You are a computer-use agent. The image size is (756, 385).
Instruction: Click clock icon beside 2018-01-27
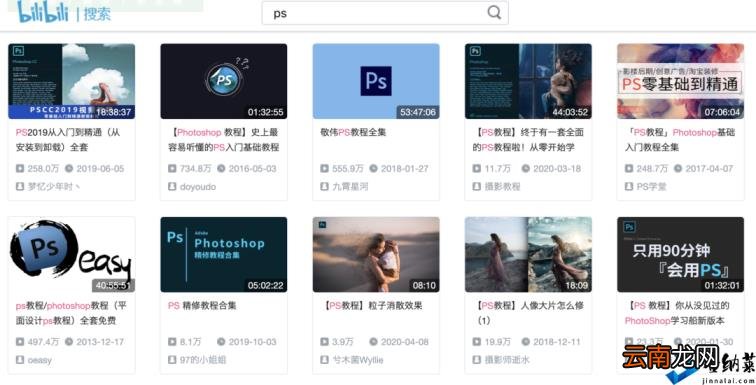click(374, 169)
